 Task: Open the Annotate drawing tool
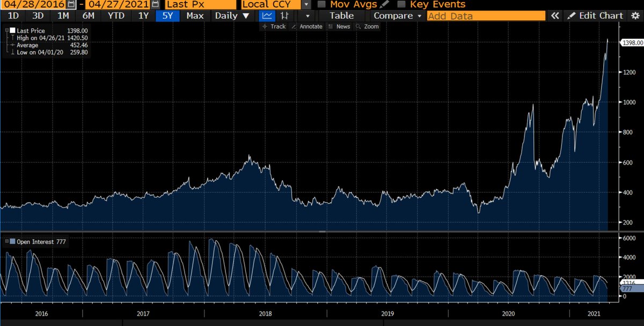(308, 26)
